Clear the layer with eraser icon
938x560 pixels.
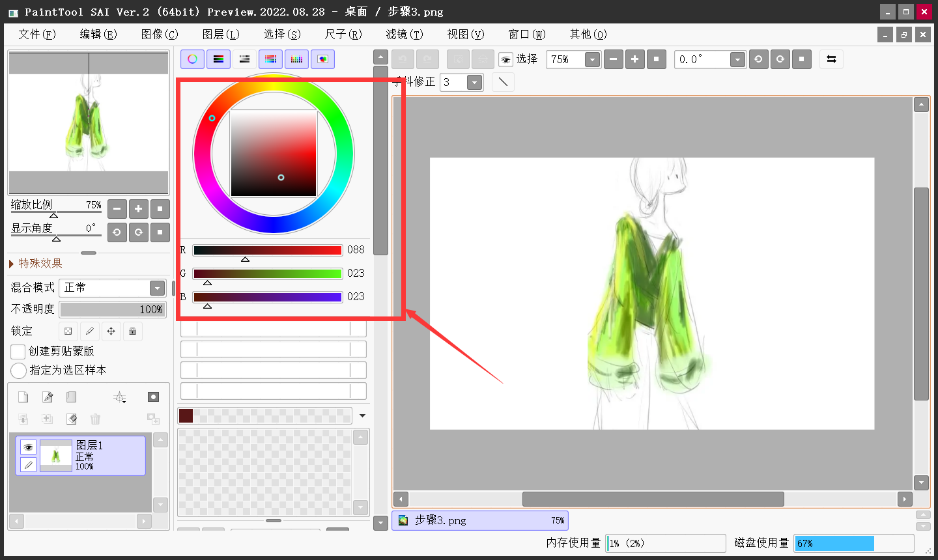coord(72,419)
